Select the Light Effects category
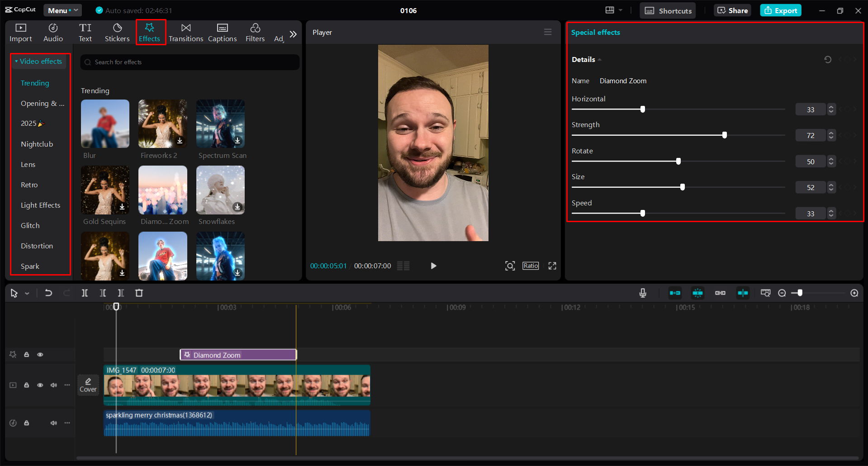This screenshot has height=466, width=868. pyautogui.click(x=40, y=205)
